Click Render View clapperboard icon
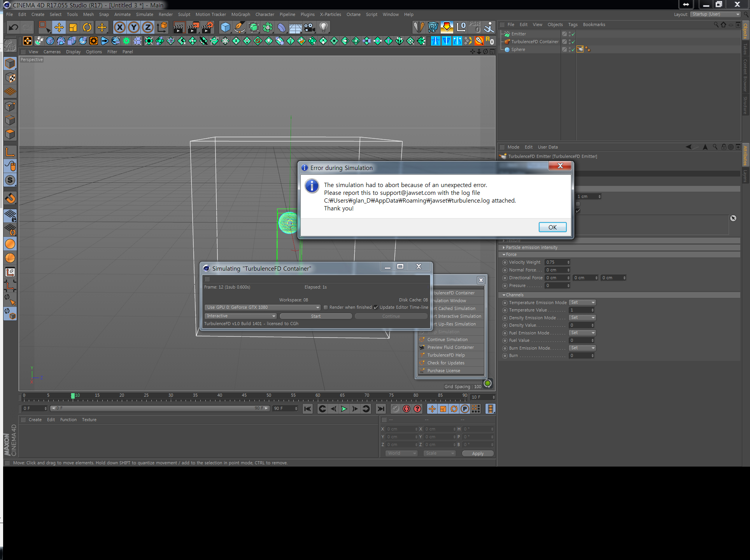 click(x=179, y=27)
